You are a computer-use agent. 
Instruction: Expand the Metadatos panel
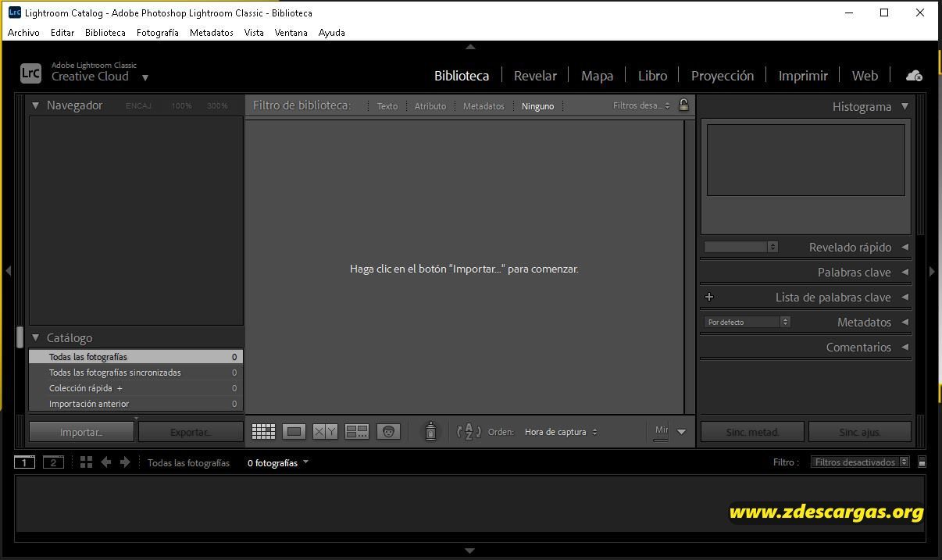905,322
